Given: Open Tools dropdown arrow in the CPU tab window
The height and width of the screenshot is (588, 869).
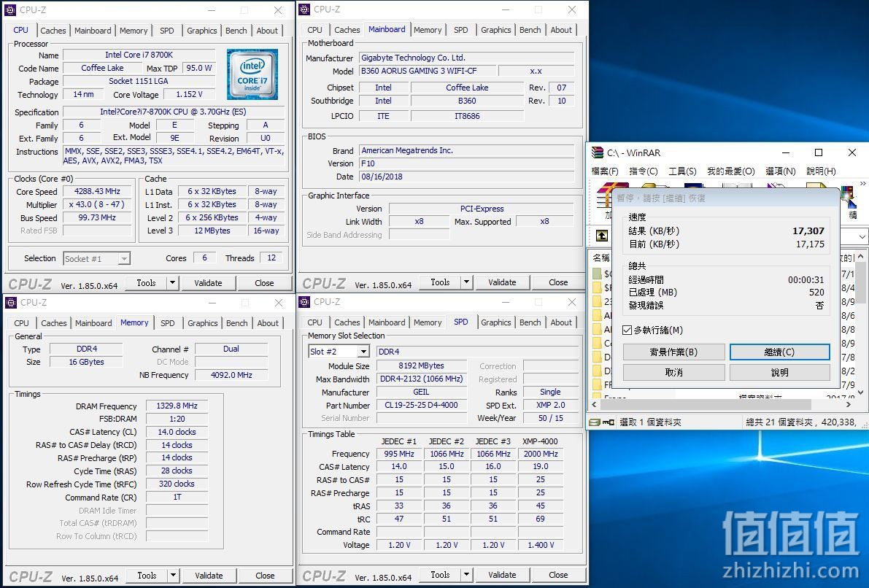Looking at the screenshot, I should (x=172, y=282).
